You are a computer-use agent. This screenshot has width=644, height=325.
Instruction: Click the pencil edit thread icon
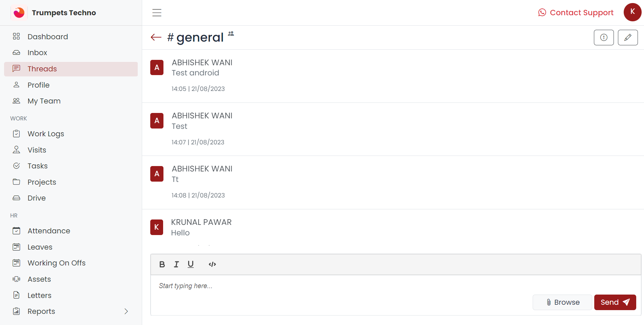pos(627,37)
